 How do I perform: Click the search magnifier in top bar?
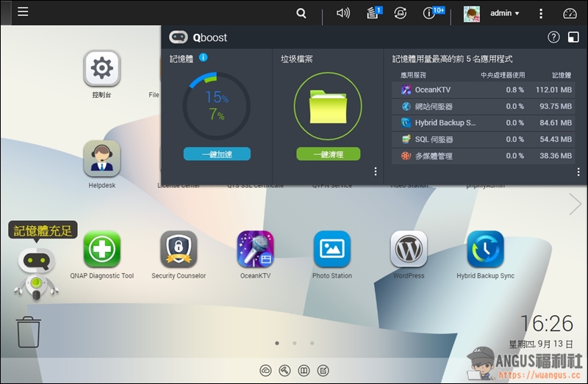pyautogui.click(x=301, y=13)
